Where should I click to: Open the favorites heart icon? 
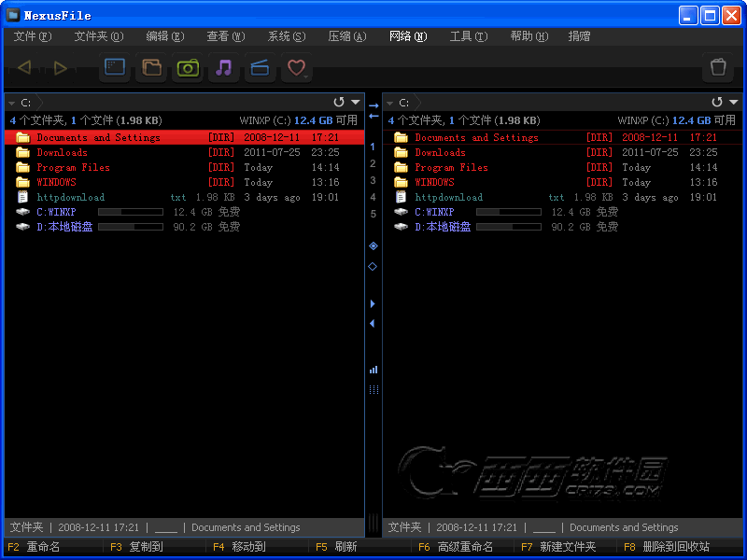tap(296, 67)
